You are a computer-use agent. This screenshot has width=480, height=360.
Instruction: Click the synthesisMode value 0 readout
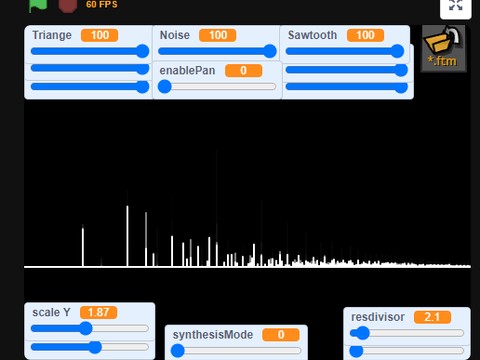pyautogui.click(x=281, y=335)
